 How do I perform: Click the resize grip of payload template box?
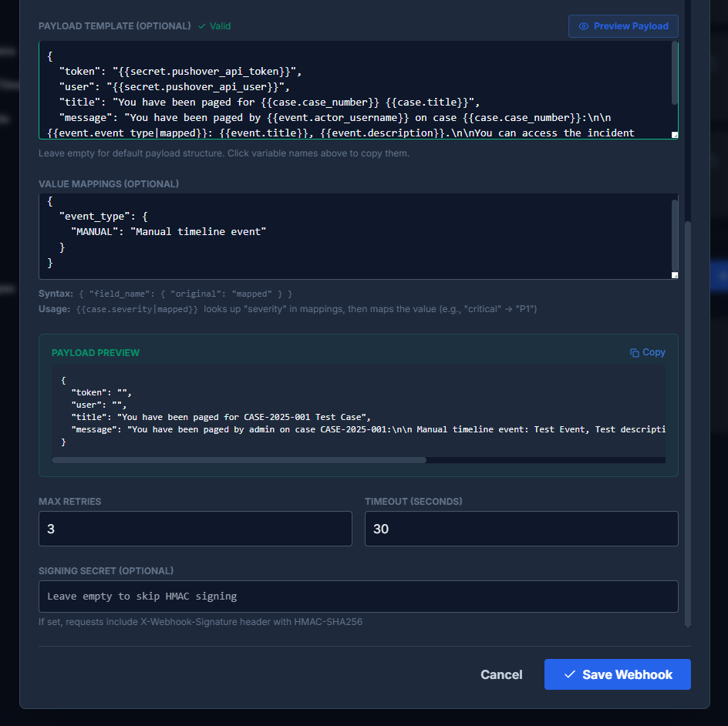[673, 133]
